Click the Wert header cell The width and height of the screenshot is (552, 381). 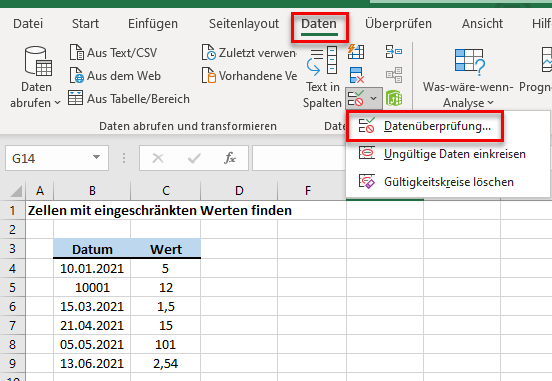pos(166,249)
